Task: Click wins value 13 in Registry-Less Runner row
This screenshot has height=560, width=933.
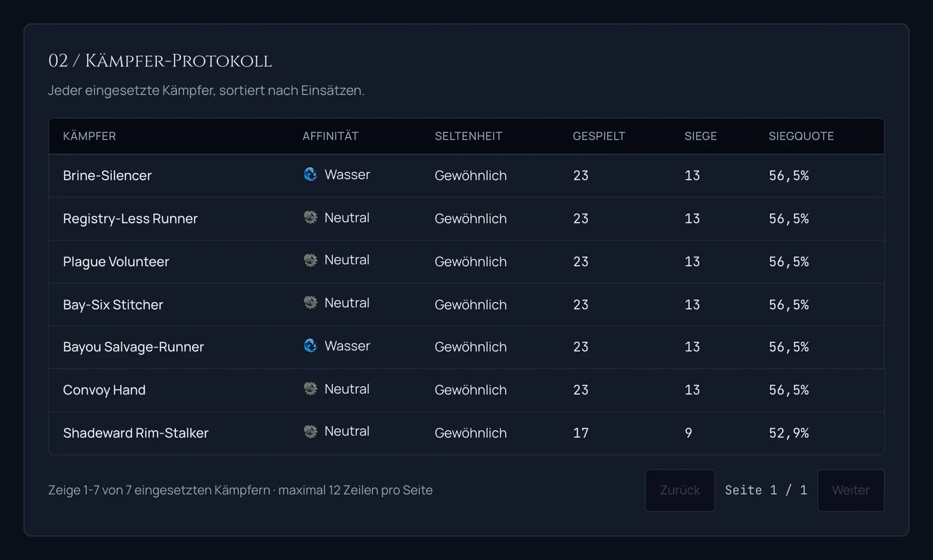Action: [692, 219]
